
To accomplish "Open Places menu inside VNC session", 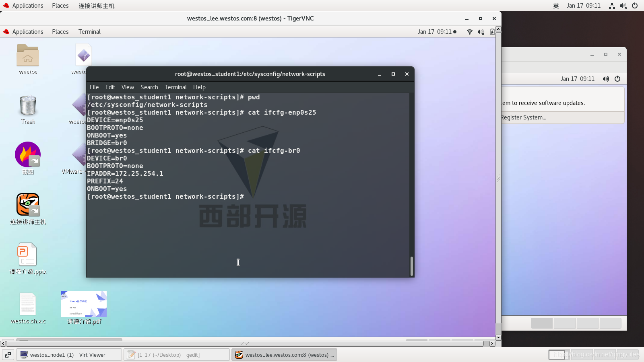I will [x=60, y=32].
